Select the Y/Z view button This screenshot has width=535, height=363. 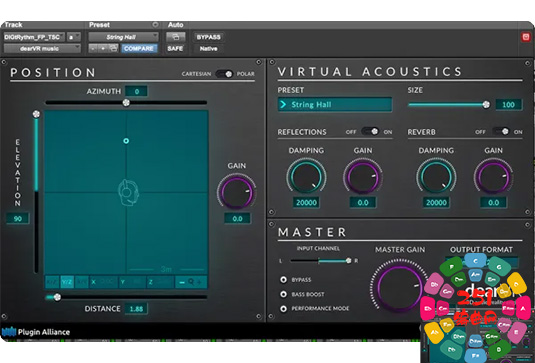67,282
